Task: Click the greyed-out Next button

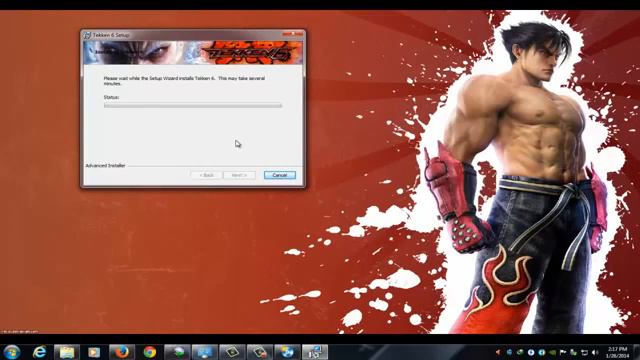Action: pos(239,175)
